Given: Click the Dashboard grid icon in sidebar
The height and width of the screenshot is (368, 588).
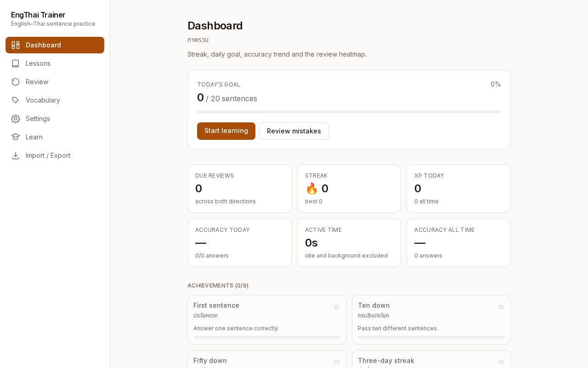Looking at the screenshot, I should click(x=16, y=45).
